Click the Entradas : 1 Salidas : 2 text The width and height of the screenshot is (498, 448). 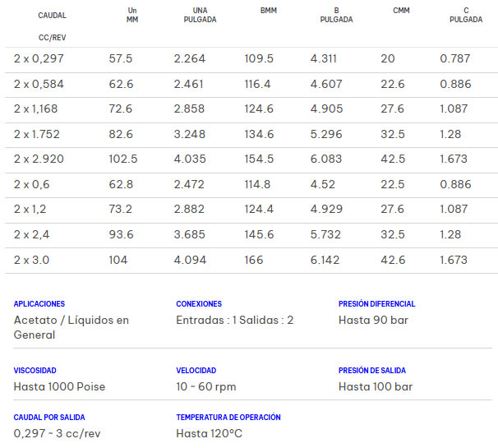coord(234,320)
